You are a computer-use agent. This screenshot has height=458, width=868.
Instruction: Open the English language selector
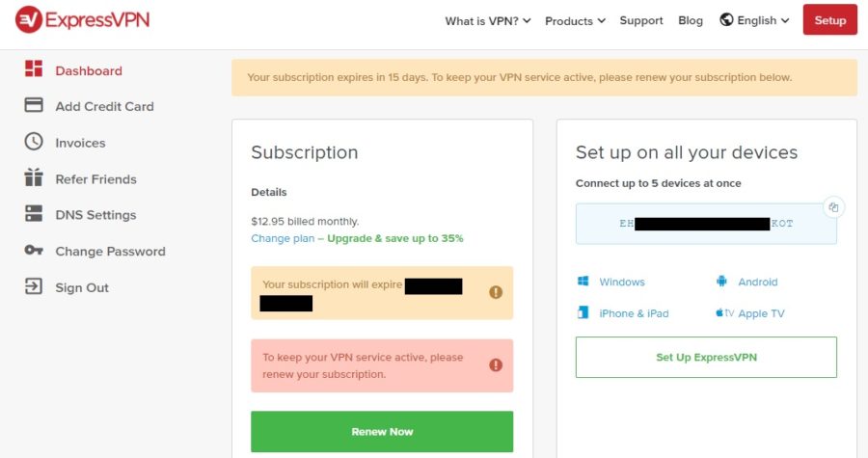[x=754, y=20]
